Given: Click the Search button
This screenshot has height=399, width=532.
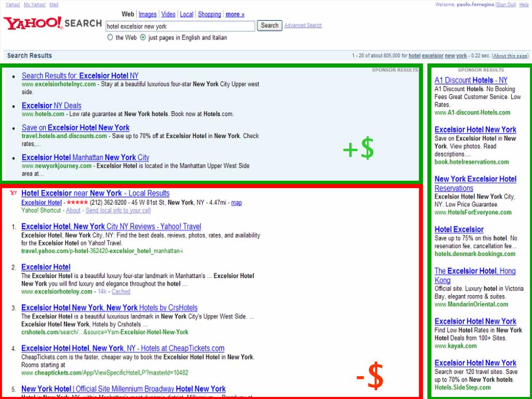Looking at the screenshot, I should click(x=270, y=25).
